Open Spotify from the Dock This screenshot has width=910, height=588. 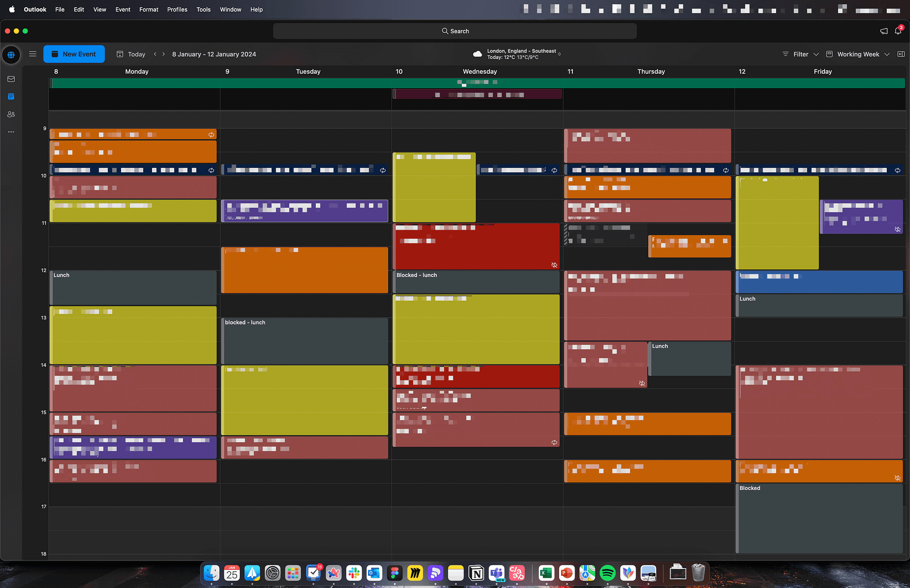(607, 573)
